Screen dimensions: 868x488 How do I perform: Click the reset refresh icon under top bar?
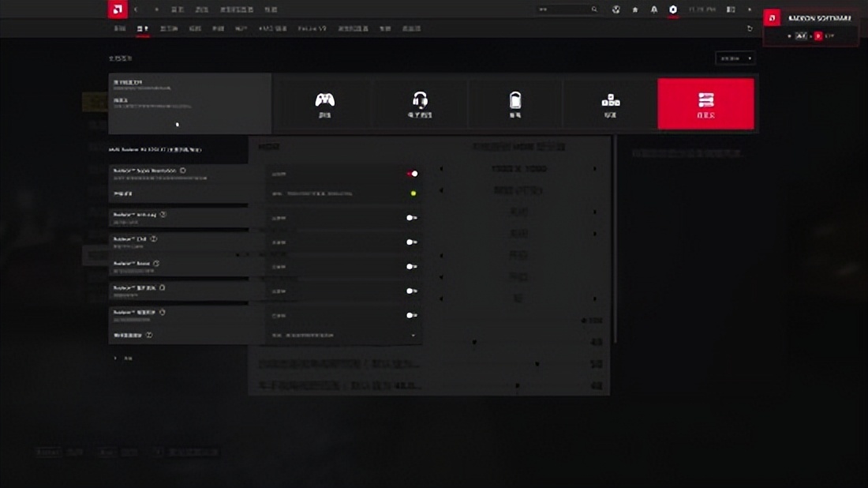[750, 28]
